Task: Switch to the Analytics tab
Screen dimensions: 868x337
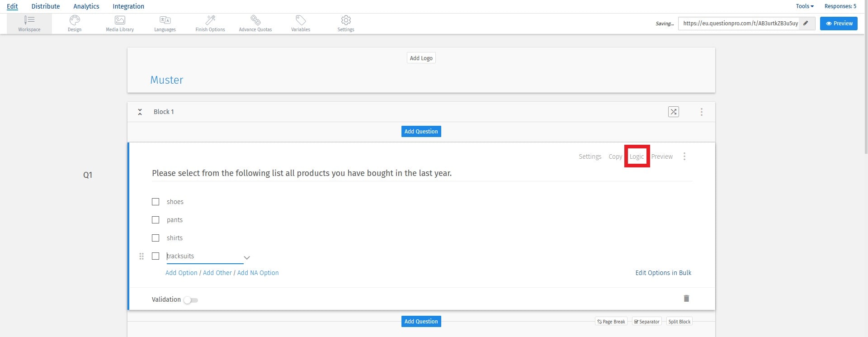Action: (x=86, y=6)
